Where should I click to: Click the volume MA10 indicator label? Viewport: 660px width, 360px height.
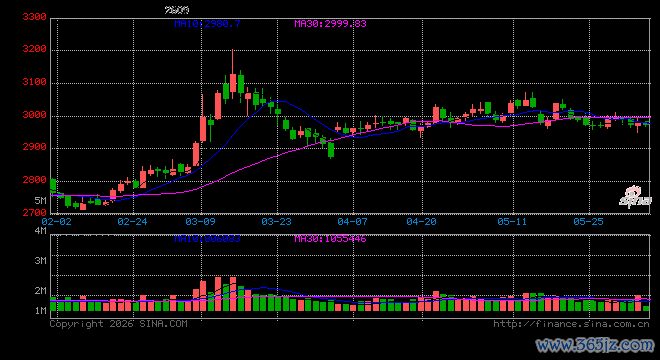pyautogui.click(x=208, y=239)
